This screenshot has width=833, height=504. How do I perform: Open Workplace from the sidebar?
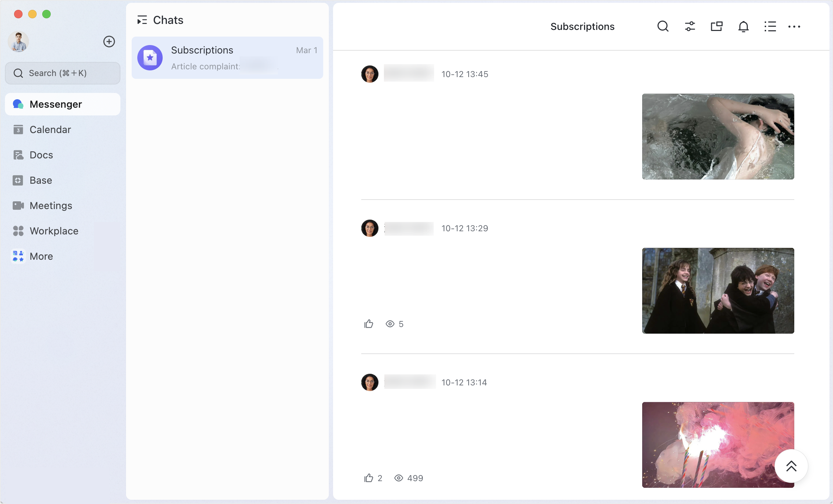[x=54, y=231]
